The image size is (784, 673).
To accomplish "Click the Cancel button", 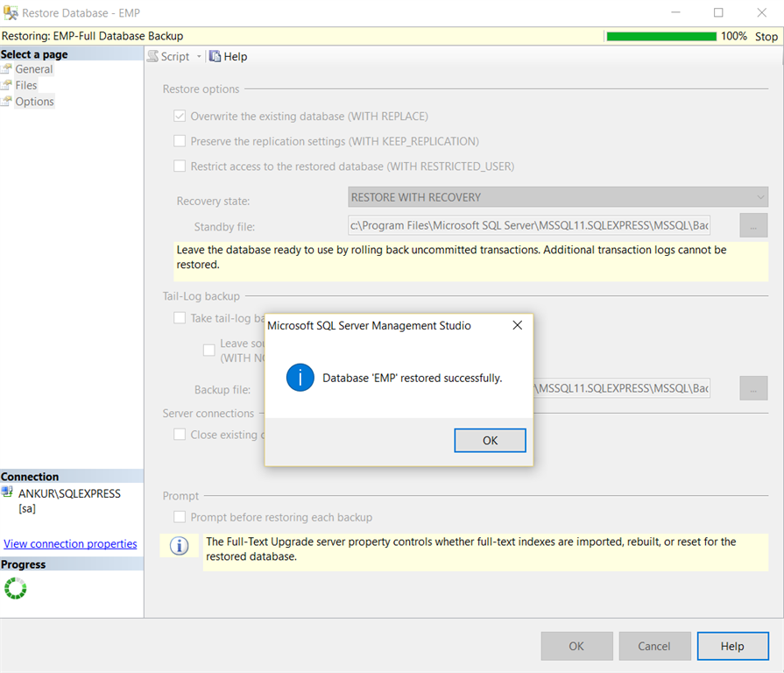I will [654, 646].
